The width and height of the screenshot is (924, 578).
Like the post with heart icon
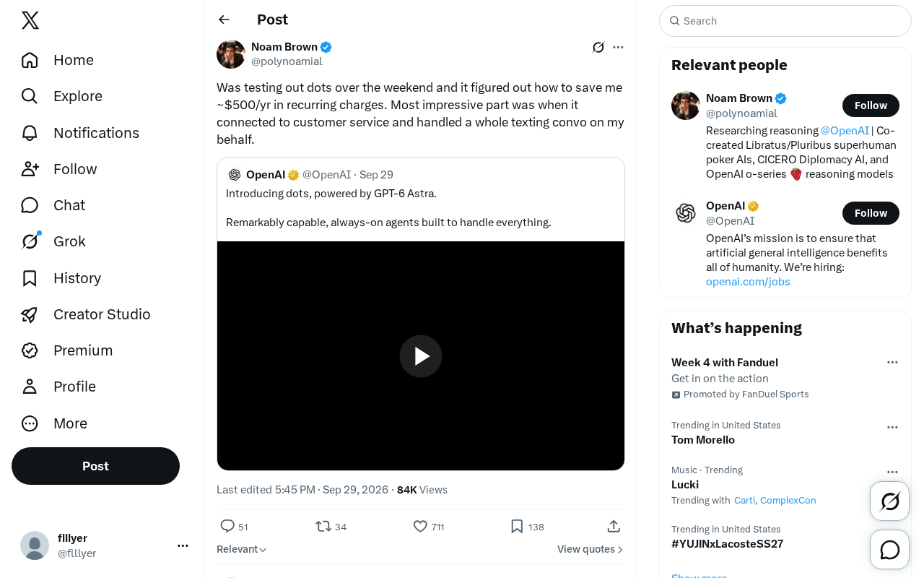pyautogui.click(x=420, y=526)
